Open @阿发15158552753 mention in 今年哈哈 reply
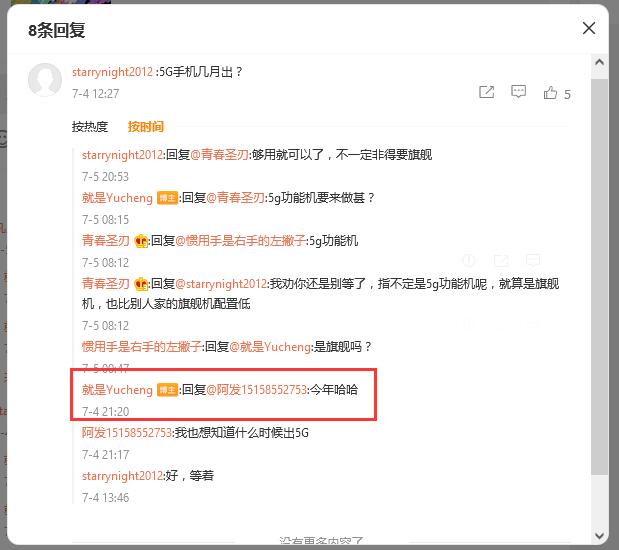The height and width of the screenshot is (550, 619). 257,390
